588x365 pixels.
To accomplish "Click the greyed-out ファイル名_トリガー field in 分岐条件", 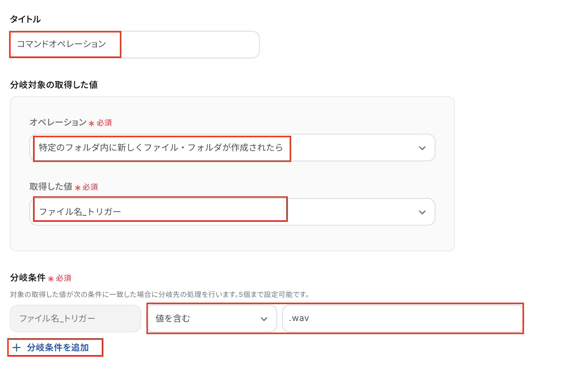I will click(x=75, y=318).
